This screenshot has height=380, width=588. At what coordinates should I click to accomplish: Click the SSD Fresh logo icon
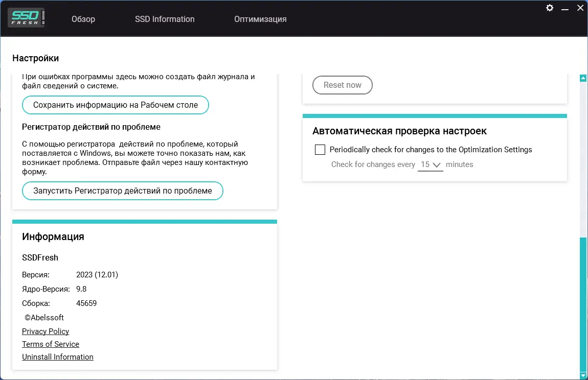tap(27, 17)
